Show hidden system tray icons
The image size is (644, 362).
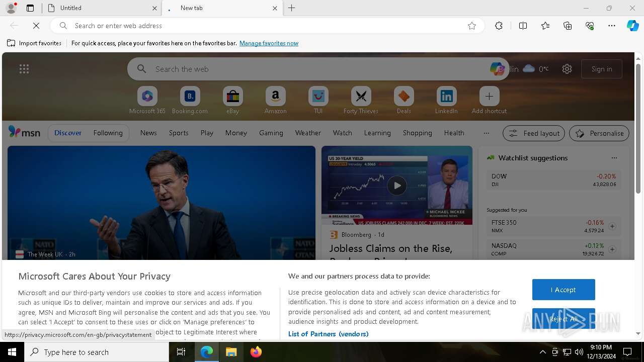542,352
